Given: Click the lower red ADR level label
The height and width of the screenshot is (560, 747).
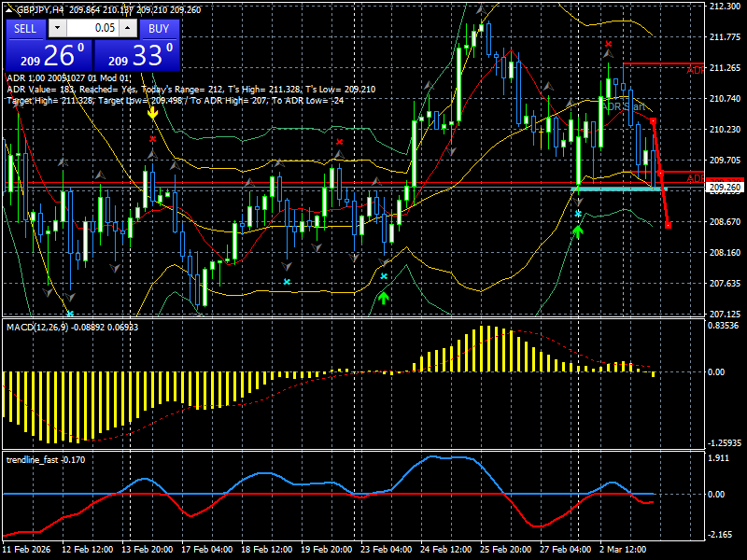Looking at the screenshot, I should [695, 178].
